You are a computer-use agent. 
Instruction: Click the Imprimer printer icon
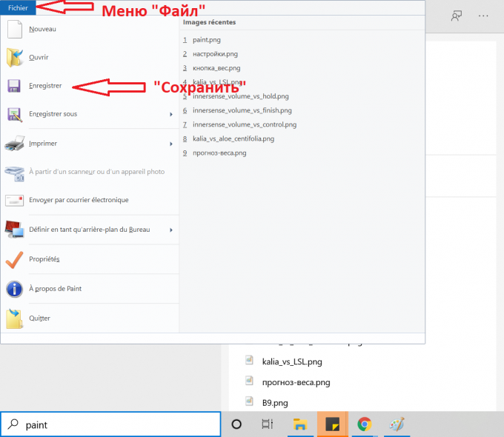pos(15,144)
